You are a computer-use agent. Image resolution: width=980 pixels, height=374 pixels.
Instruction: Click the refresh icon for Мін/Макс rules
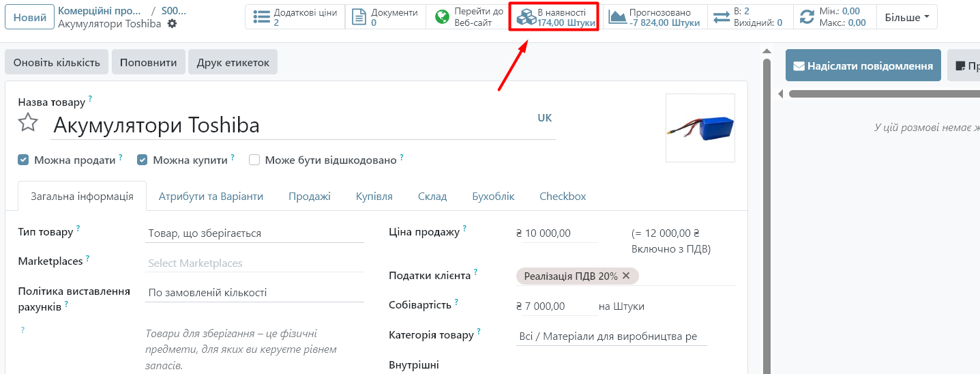(807, 17)
